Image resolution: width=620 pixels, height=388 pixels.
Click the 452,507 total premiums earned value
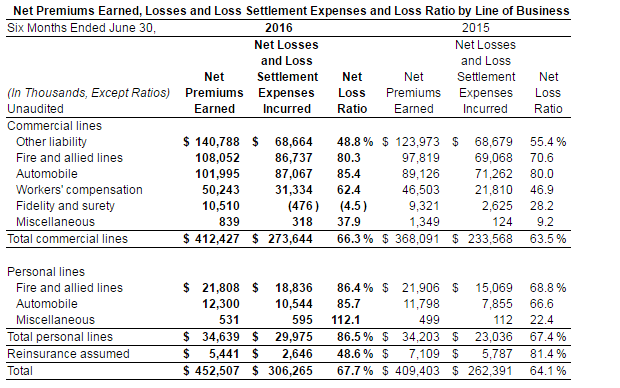point(217,371)
